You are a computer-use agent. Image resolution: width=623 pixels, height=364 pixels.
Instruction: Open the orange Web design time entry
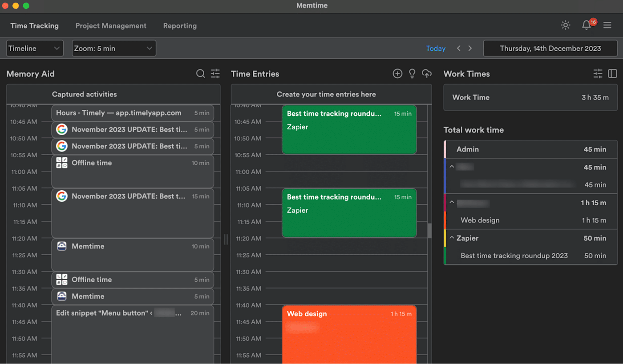[349, 334]
